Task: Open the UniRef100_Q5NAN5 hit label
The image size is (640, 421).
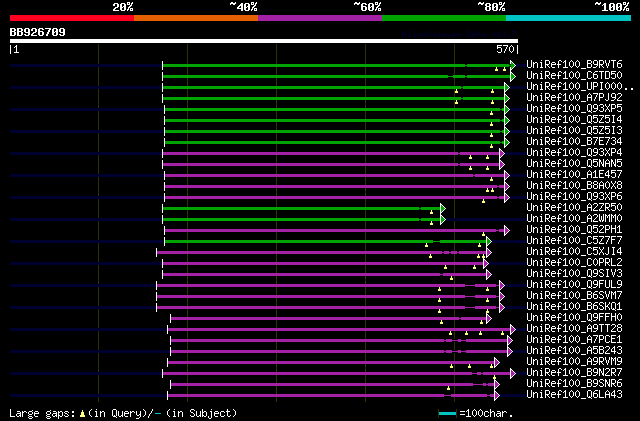Action: pyautogui.click(x=574, y=164)
